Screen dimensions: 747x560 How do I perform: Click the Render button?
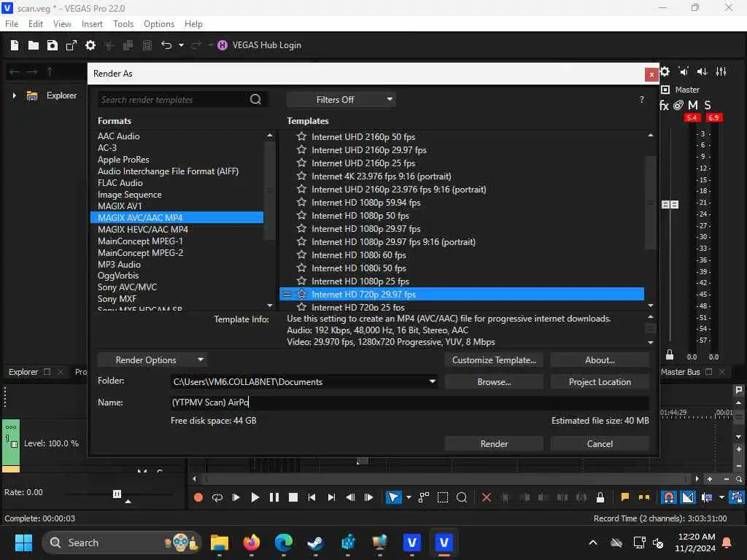pyautogui.click(x=494, y=444)
